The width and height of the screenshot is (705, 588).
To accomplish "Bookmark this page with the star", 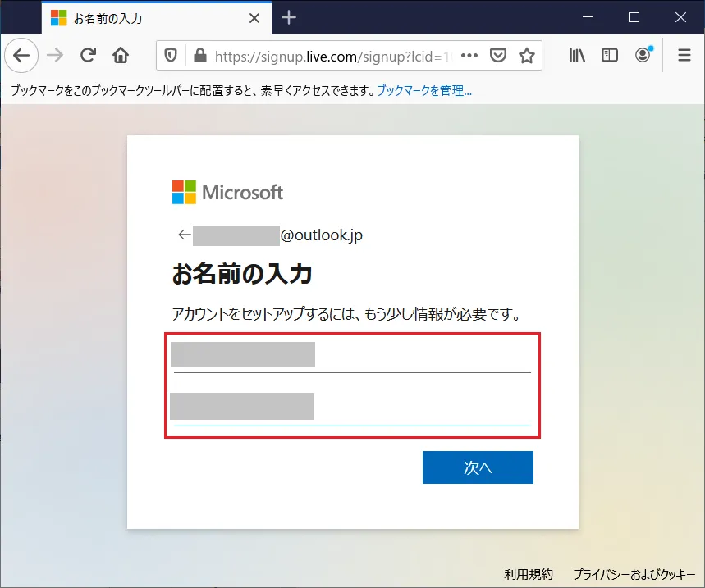I will pos(527,56).
